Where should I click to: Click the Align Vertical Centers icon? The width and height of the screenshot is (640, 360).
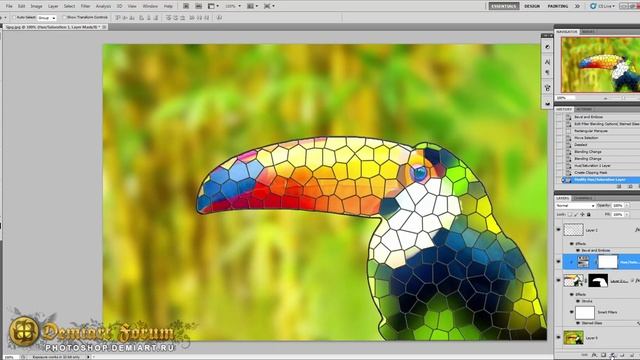pyautogui.click(x=125, y=18)
